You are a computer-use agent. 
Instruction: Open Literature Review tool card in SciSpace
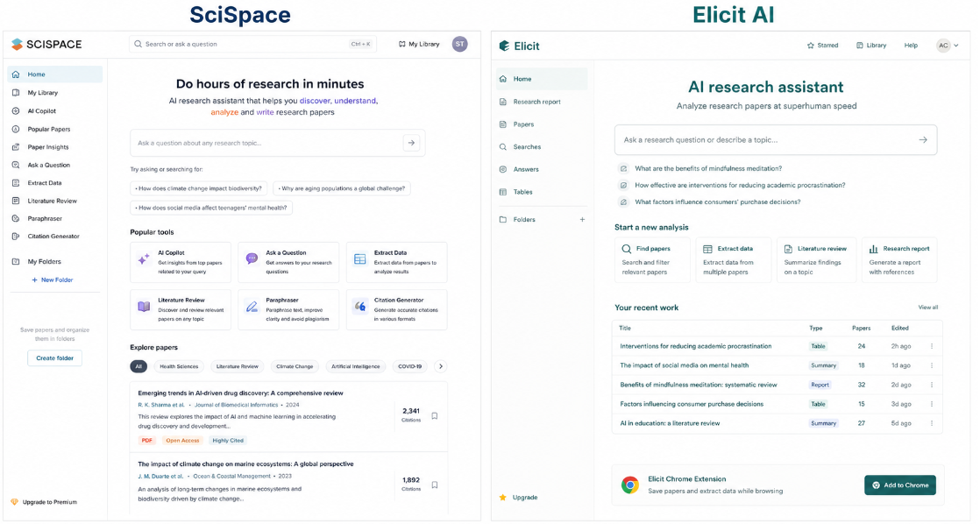[x=181, y=310]
